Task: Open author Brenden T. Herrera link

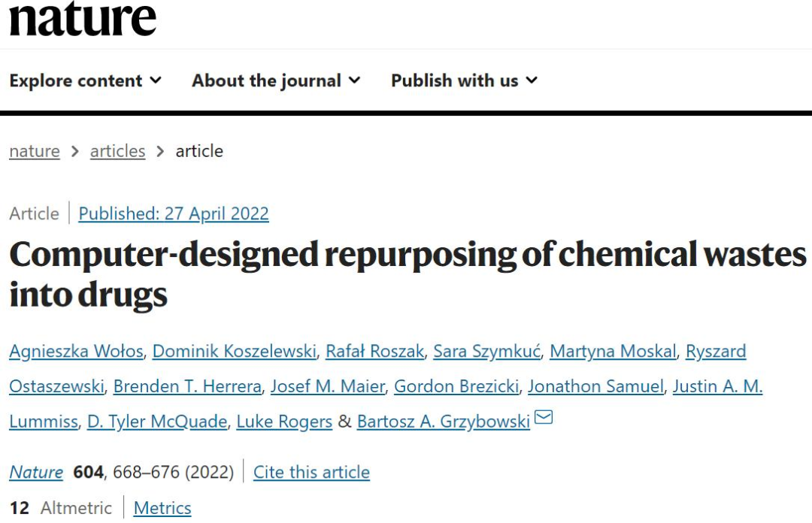Action: pyautogui.click(x=187, y=386)
